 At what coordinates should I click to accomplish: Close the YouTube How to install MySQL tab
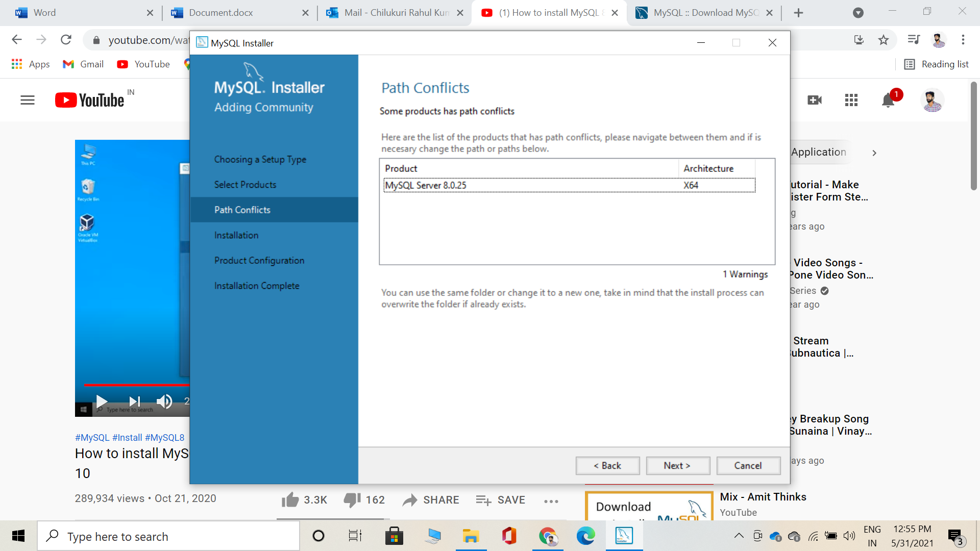coord(615,13)
